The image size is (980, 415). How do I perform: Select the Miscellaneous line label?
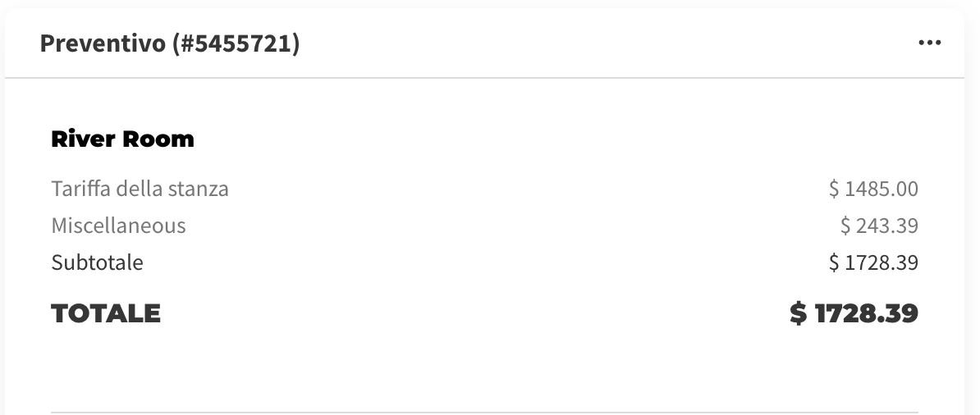point(118,226)
